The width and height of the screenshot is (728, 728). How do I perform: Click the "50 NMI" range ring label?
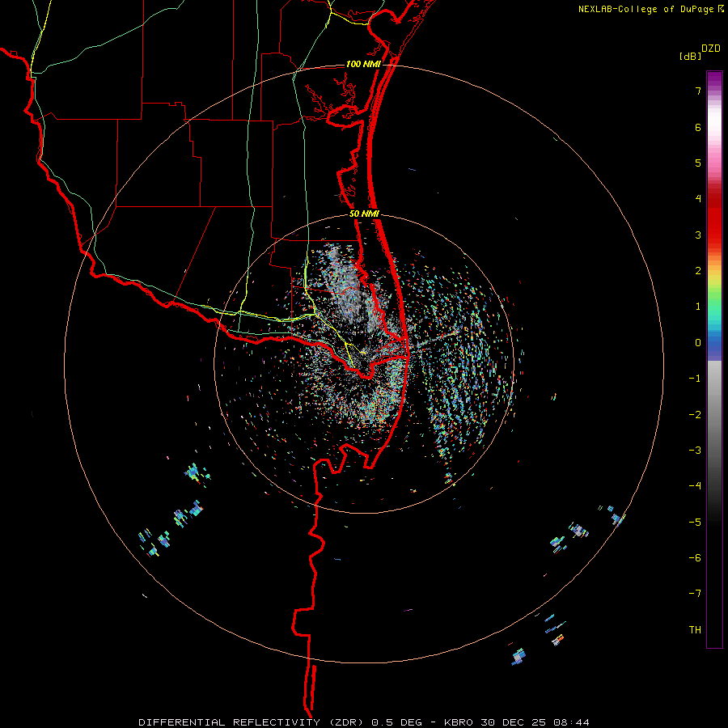(x=365, y=214)
